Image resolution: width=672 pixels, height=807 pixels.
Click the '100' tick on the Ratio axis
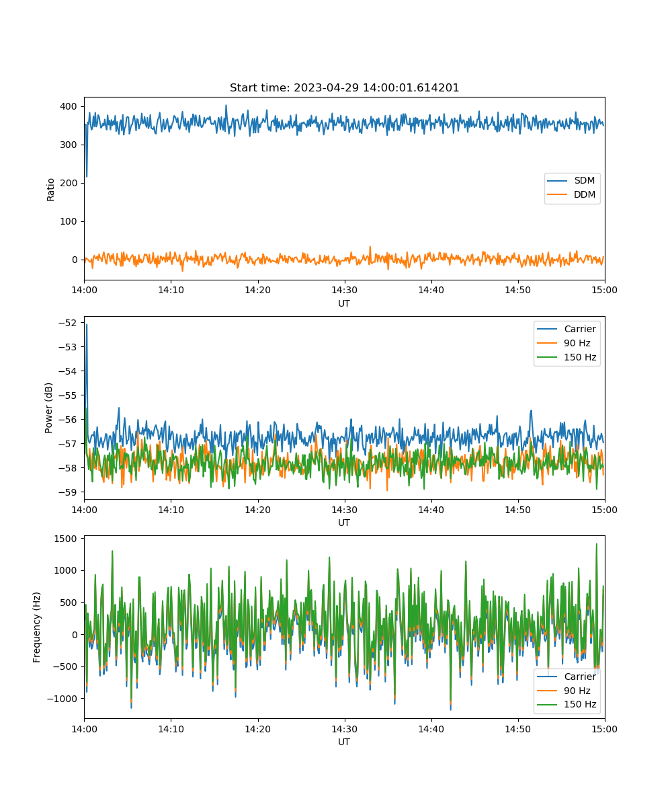click(x=70, y=221)
